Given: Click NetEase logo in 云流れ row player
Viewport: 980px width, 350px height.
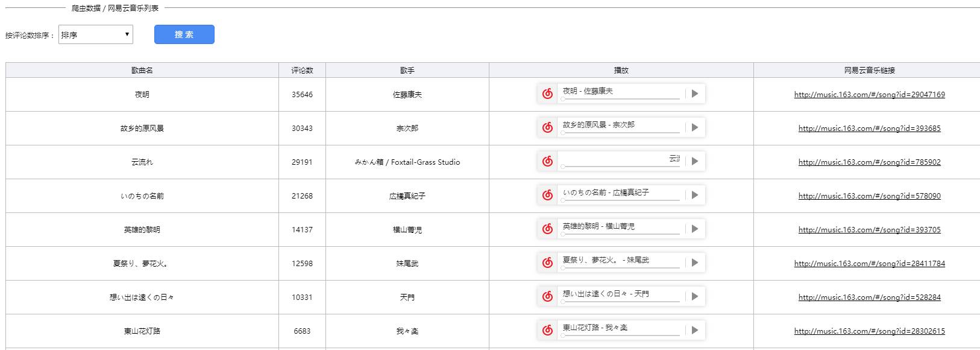Looking at the screenshot, I should pyautogui.click(x=547, y=161).
